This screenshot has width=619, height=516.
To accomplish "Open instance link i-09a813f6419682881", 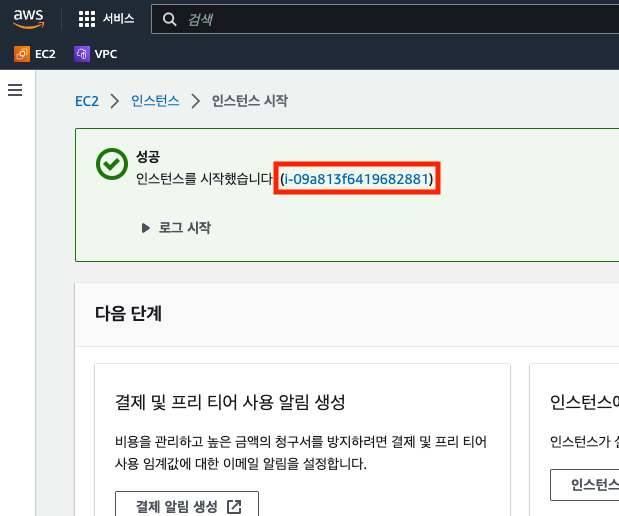I will pyautogui.click(x=356, y=179).
